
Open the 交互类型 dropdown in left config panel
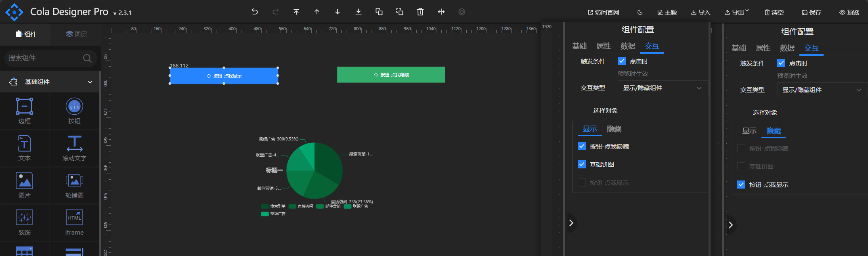(x=662, y=88)
